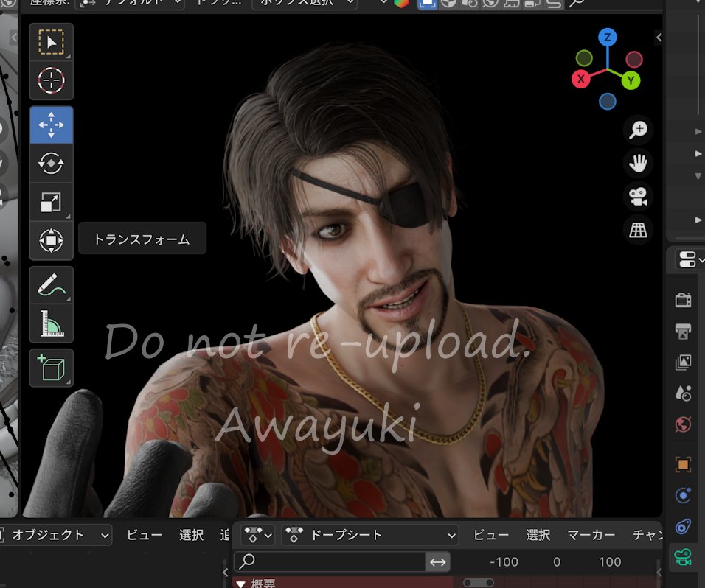Open the dope sheet 選択 menu
705x588 pixels.
(538, 535)
